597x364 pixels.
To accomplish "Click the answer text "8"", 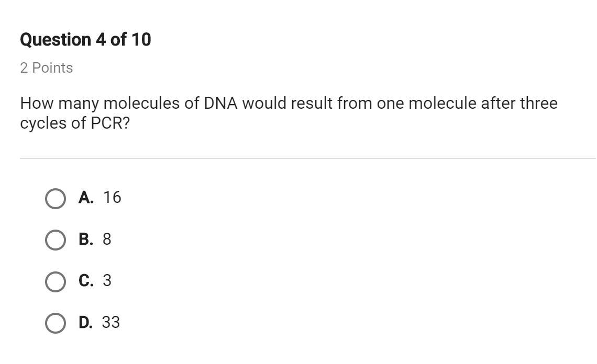I will [107, 239].
